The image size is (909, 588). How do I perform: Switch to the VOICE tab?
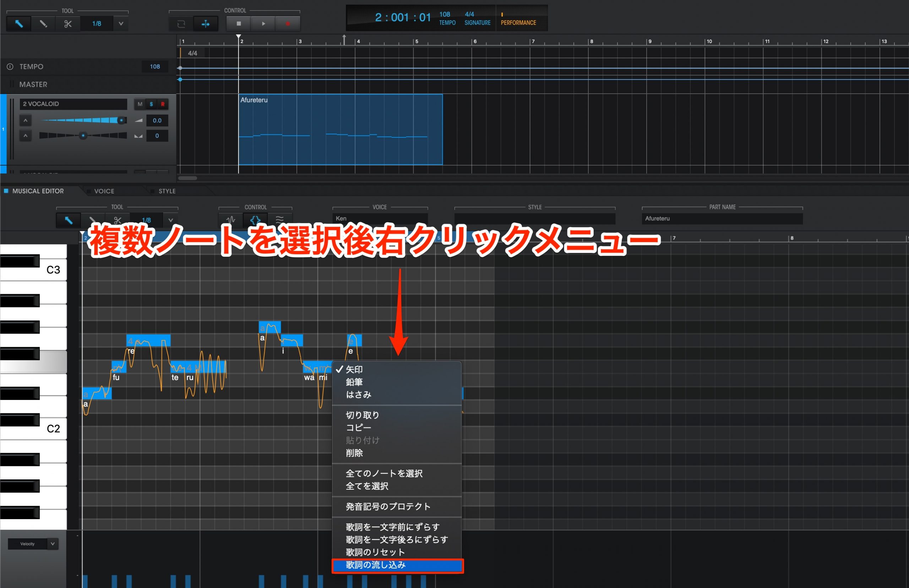[104, 191]
